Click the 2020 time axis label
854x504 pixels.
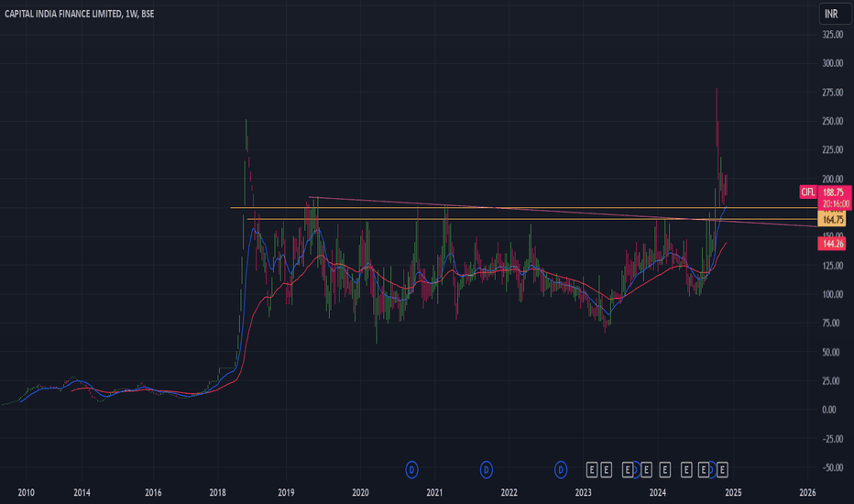click(x=360, y=493)
